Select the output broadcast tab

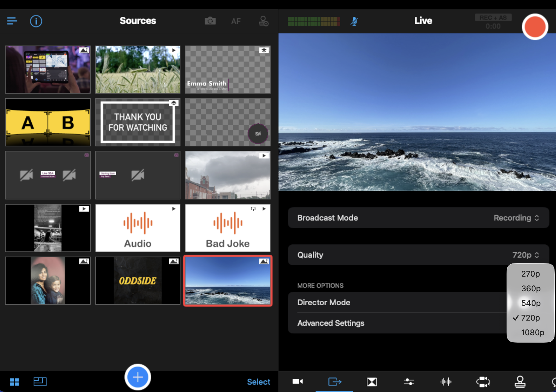(334, 382)
